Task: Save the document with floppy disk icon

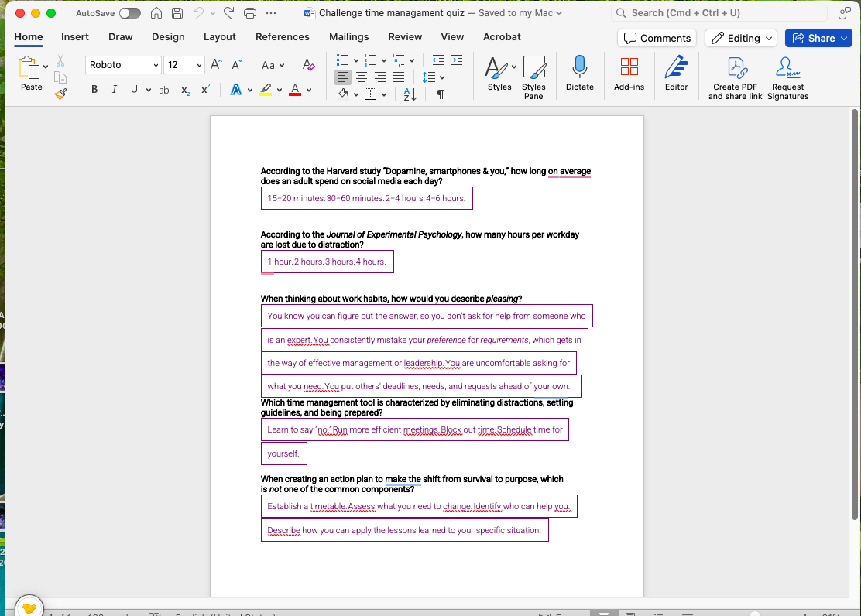Action: click(177, 12)
